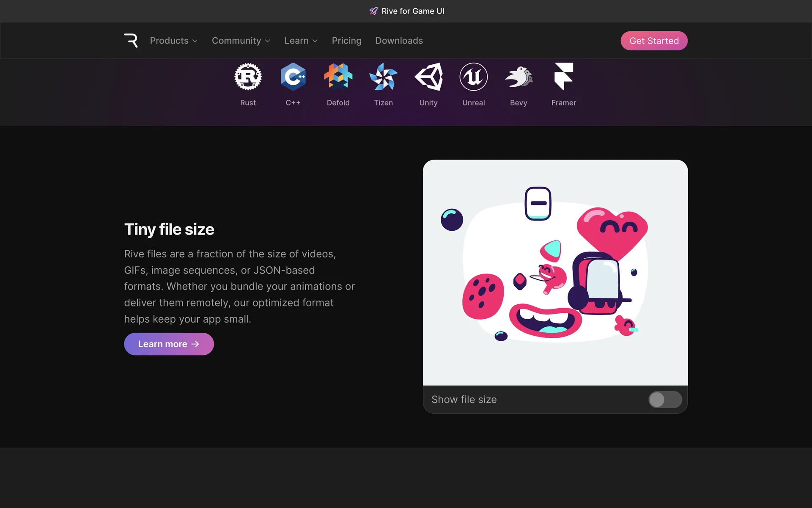Enable the Show file size toggle
Viewport: 812px width, 508px height.
click(x=665, y=400)
